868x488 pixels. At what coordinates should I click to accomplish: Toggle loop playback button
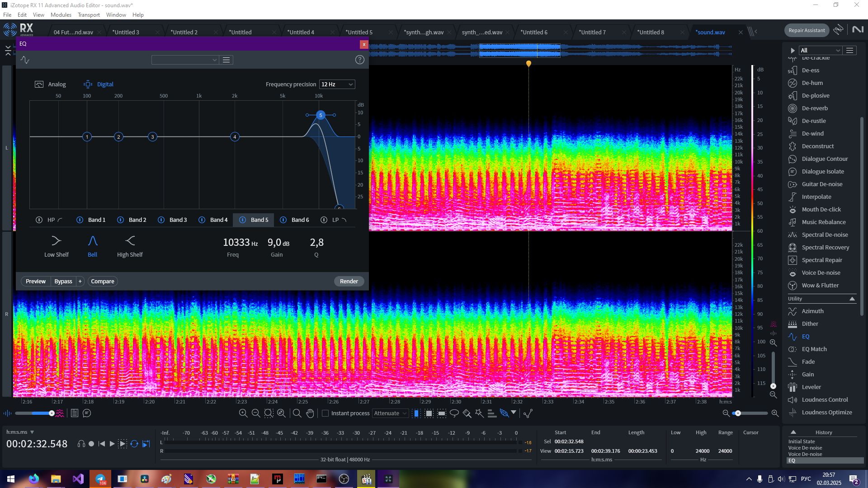pyautogui.click(x=134, y=444)
